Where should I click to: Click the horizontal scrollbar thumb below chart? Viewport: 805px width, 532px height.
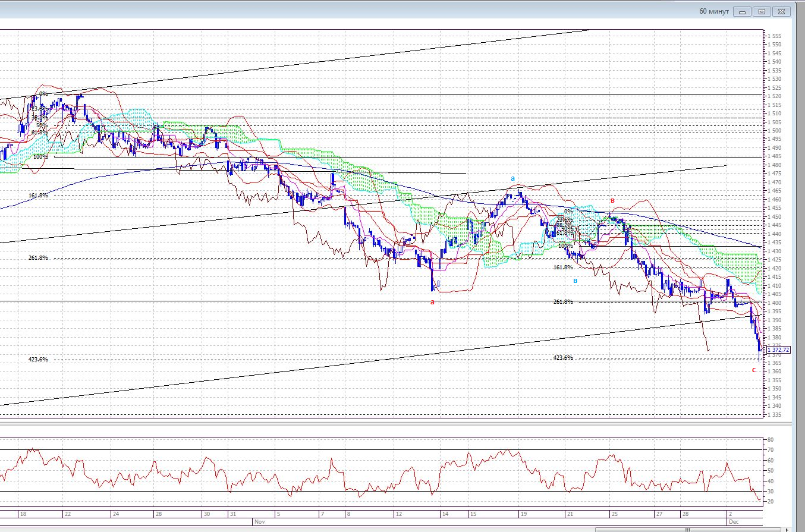click(688, 530)
